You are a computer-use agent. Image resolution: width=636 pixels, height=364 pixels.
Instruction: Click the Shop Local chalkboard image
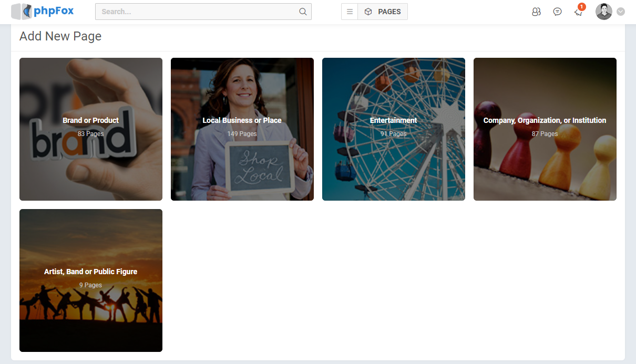(x=259, y=168)
